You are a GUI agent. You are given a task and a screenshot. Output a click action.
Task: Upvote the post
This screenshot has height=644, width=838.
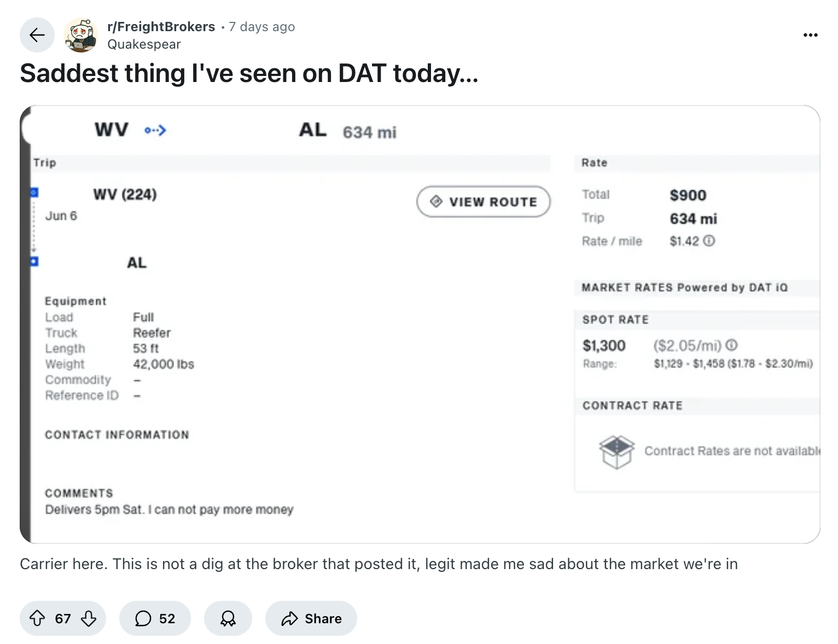click(x=37, y=618)
